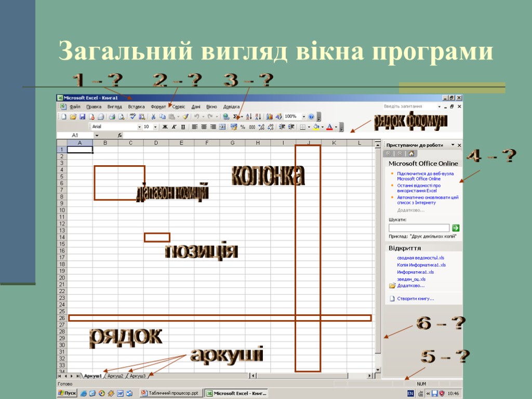Click the Increase Indent icon

click(x=291, y=127)
